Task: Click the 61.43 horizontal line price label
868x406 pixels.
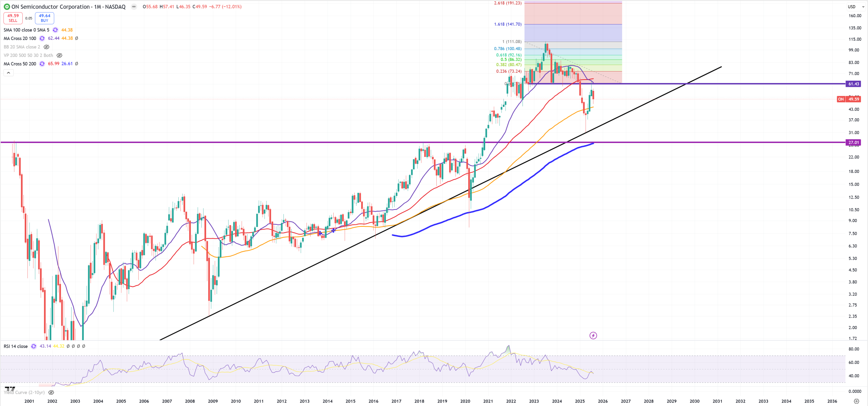Action: coord(853,84)
